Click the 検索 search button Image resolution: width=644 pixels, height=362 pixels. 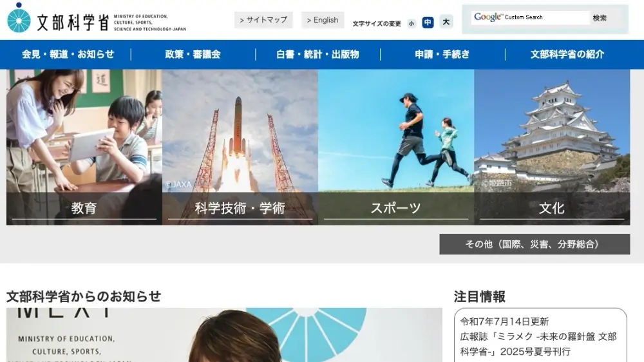[x=600, y=17]
